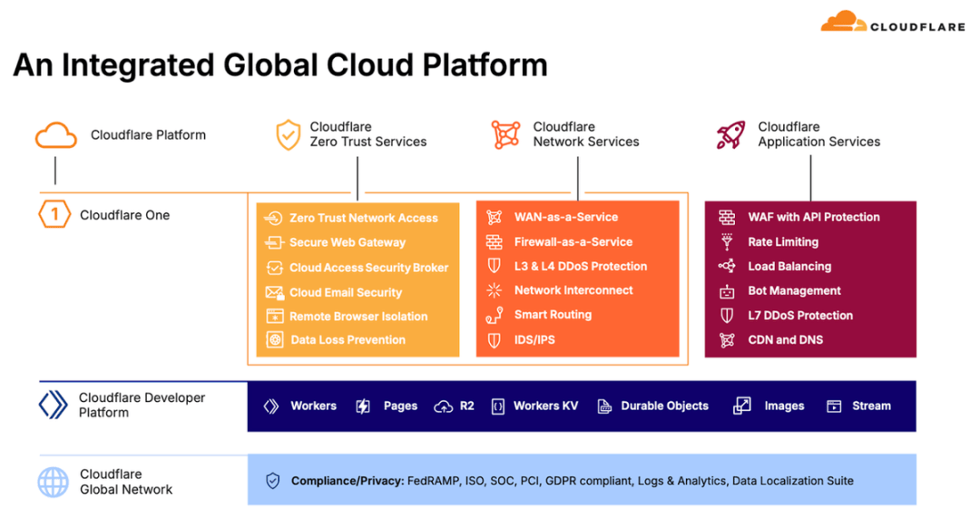Viewport: 980px width, 509px height.
Task: Click the 'Secure Web Gateway' text
Action: pyautogui.click(x=348, y=242)
